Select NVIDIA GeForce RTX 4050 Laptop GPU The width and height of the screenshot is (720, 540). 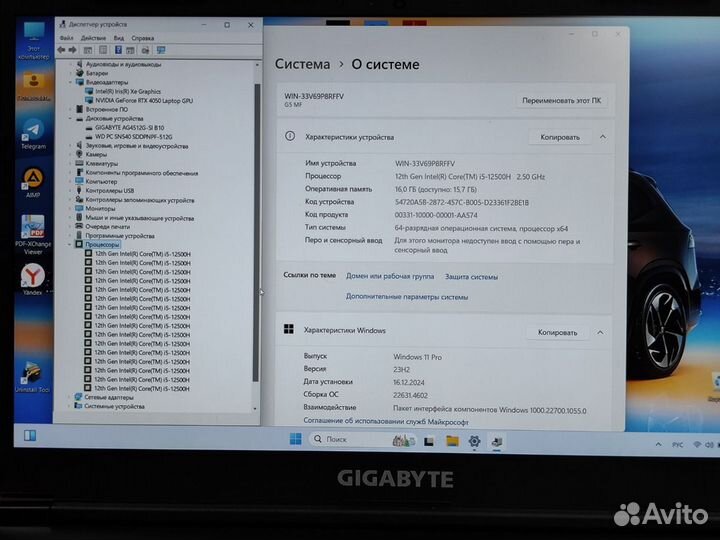click(144, 100)
